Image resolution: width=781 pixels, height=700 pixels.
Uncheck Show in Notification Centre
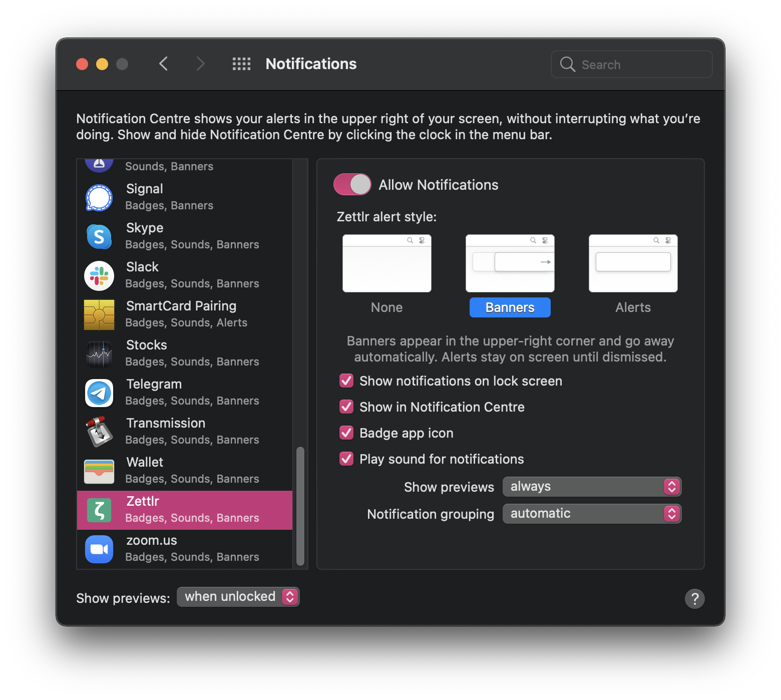pos(346,407)
